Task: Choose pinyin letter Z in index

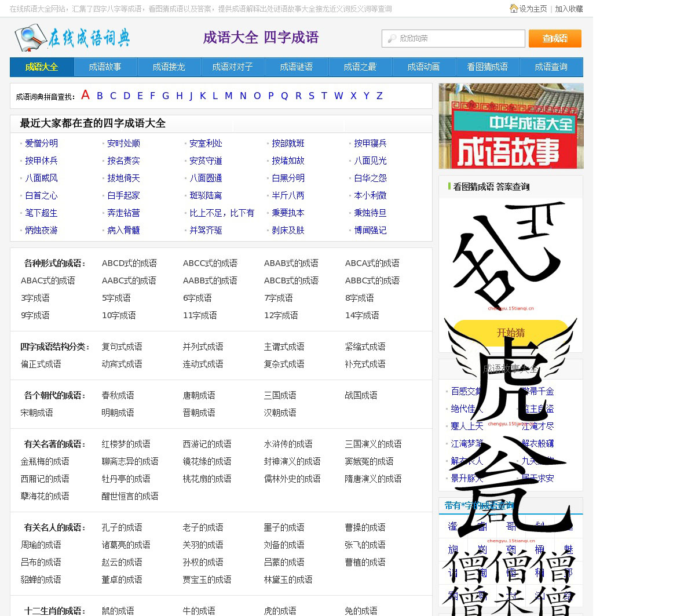Action: (x=379, y=96)
